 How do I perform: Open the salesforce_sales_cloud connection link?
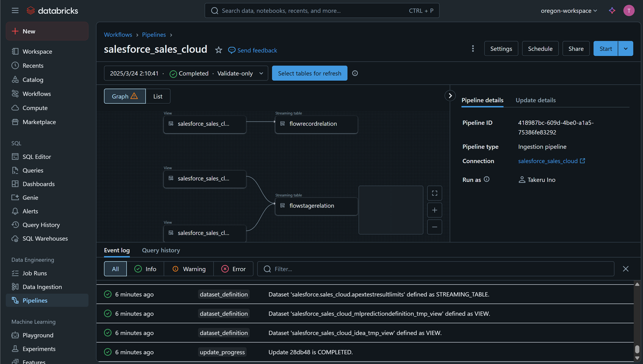548,161
